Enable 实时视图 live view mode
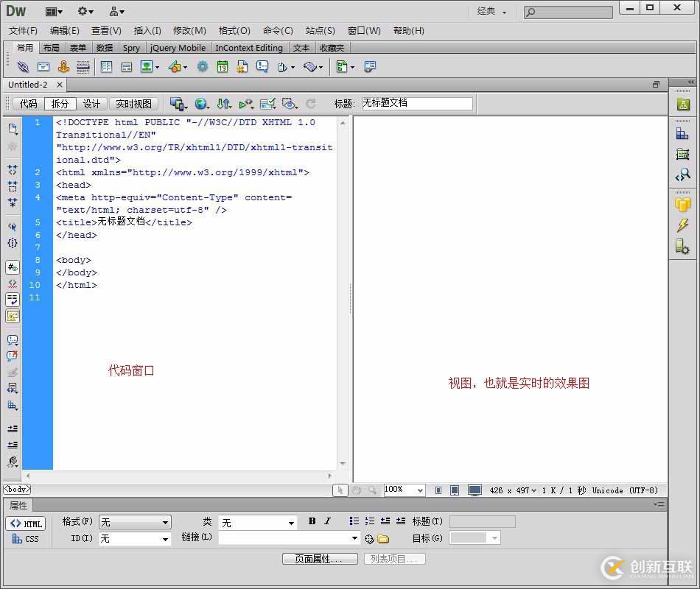The width and height of the screenshot is (700, 589). (x=133, y=103)
